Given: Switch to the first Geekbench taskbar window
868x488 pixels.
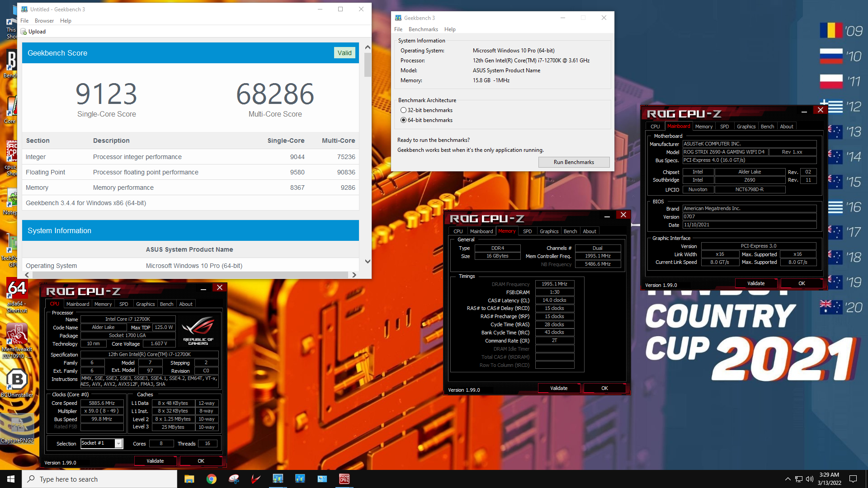Looking at the screenshot, I should [278, 479].
